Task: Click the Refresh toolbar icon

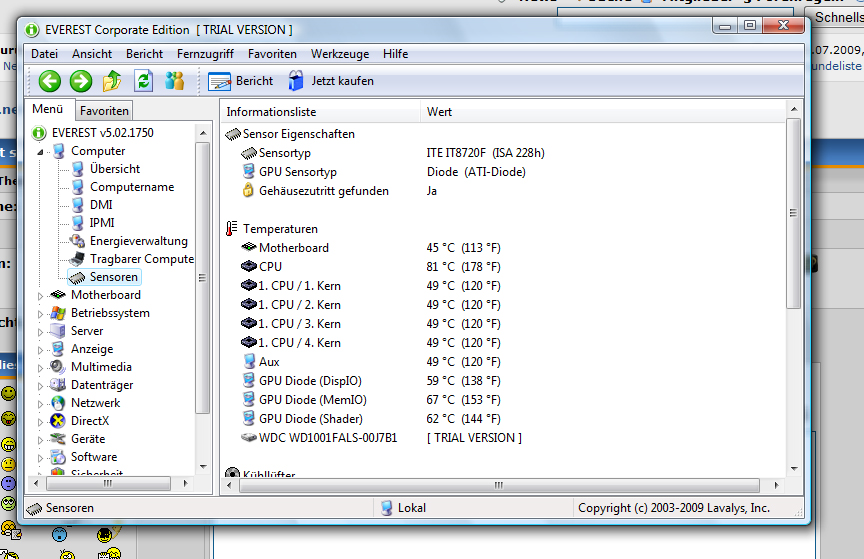Action: (x=143, y=81)
